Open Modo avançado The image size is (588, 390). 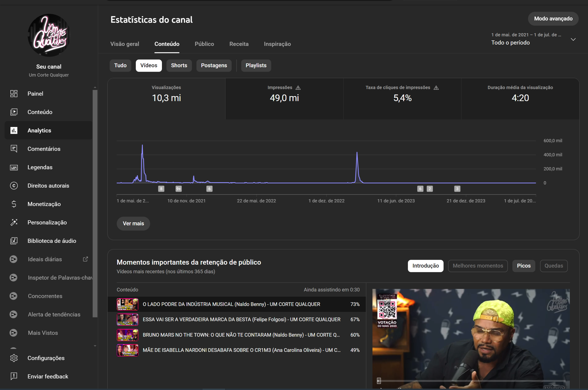click(553, 19)
